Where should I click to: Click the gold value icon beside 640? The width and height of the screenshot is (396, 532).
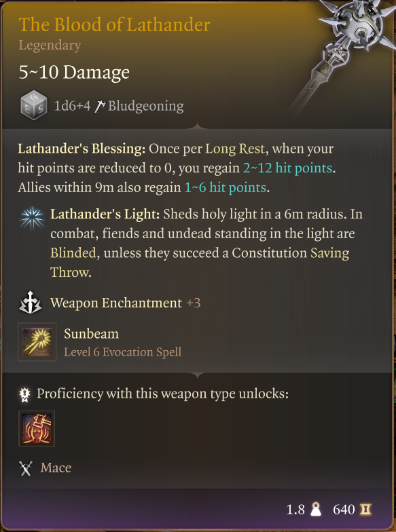coord(365,509)
